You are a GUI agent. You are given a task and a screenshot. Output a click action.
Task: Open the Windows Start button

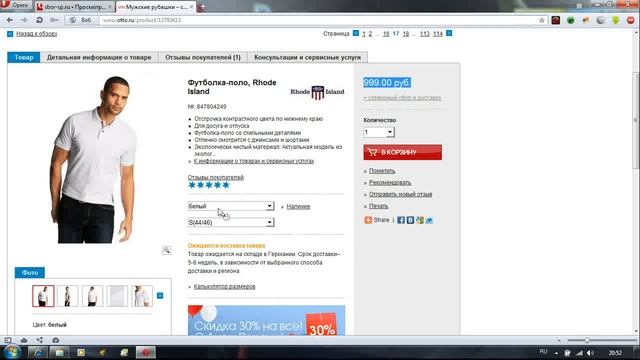point(12,352)
